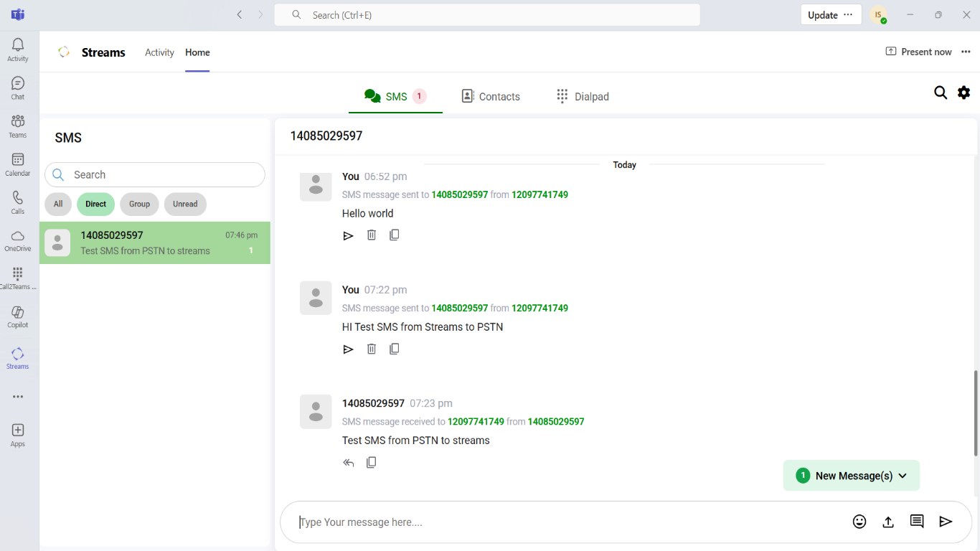Open the Update ellipsis menu
The width and height of the screenshot is (980, 551).
[x=848, y=14]
